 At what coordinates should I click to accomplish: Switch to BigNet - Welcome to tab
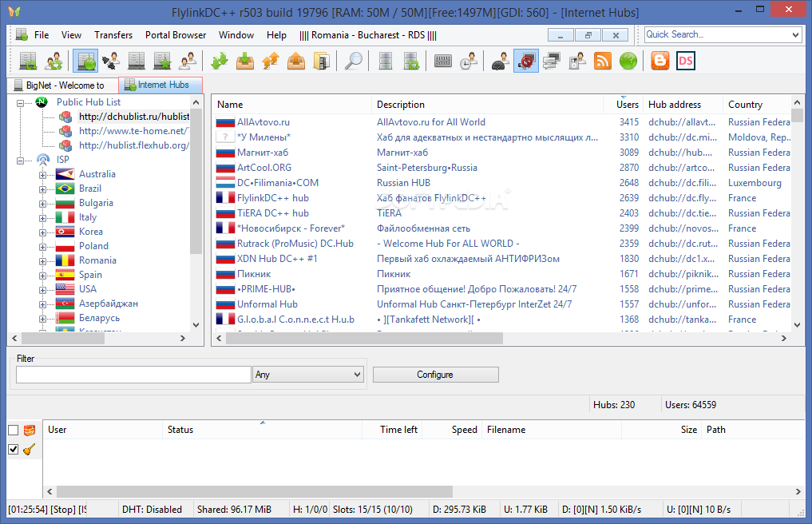point(62,85)
